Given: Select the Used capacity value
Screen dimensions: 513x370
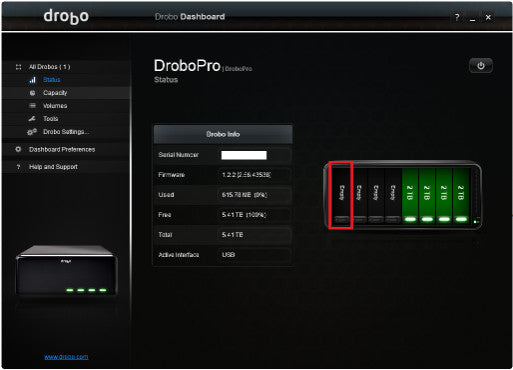Looking at the screenshot, I should tap(244, 195).
